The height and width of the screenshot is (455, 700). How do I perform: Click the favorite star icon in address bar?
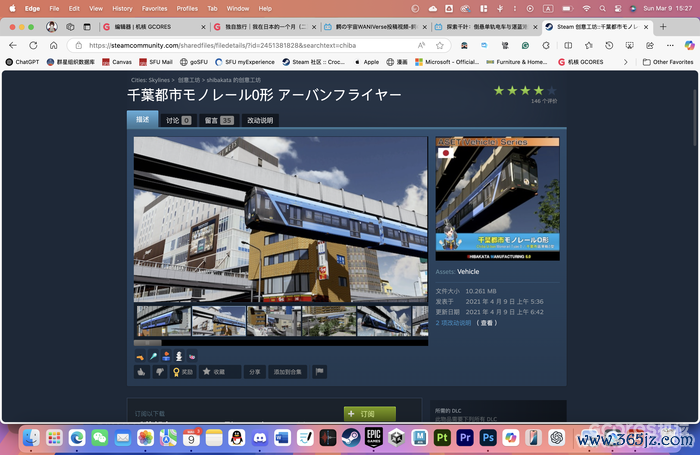[x=440, y=45]
